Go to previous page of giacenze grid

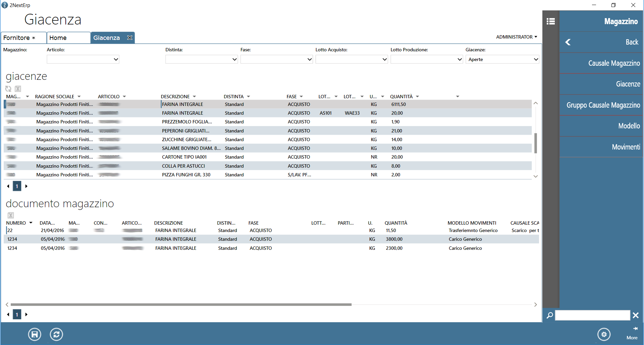click(8, 186)
